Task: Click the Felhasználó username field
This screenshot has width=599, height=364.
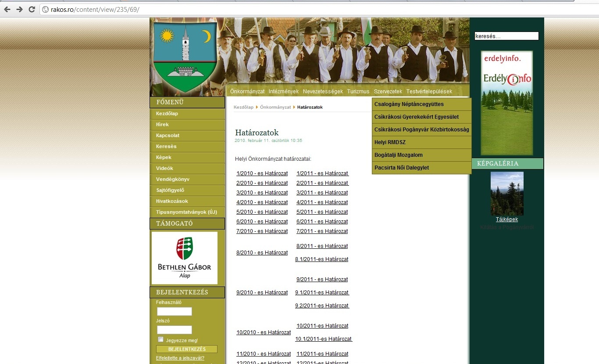Action: [175, 311]
